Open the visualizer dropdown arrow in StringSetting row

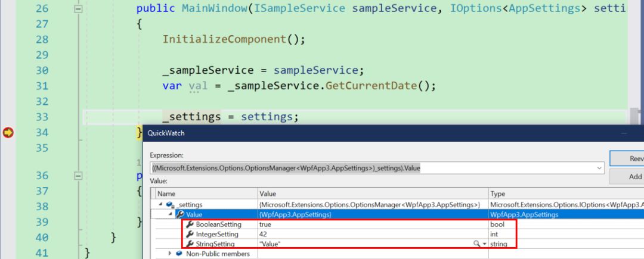pyautogui.click(x=484, y=244)
